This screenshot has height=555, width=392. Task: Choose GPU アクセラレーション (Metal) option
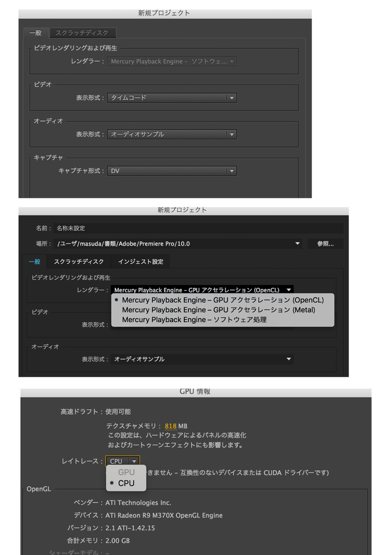coord(223,310)
